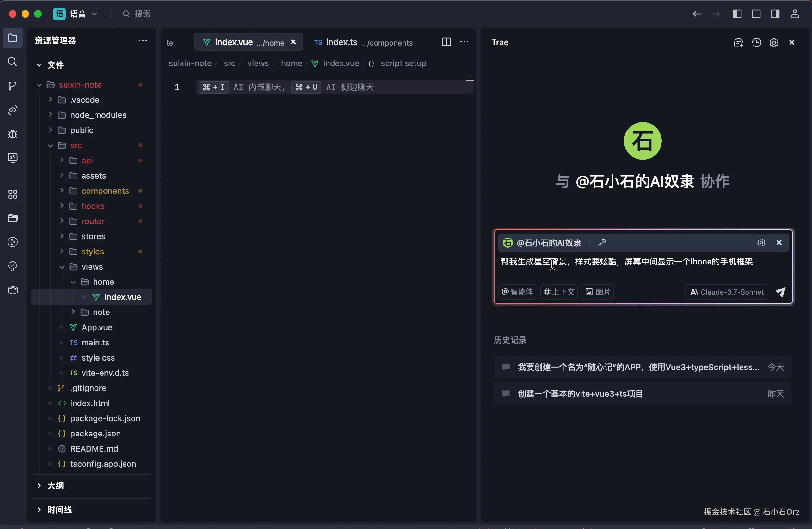Open the source control icon in sidebar

tap(13, 86)
